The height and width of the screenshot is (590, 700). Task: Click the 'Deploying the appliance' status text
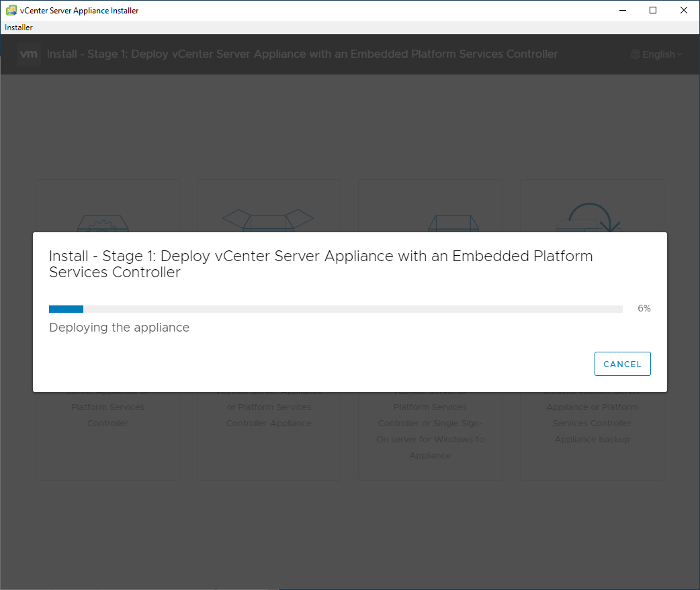pyautogui.click(x=119, y=328)
